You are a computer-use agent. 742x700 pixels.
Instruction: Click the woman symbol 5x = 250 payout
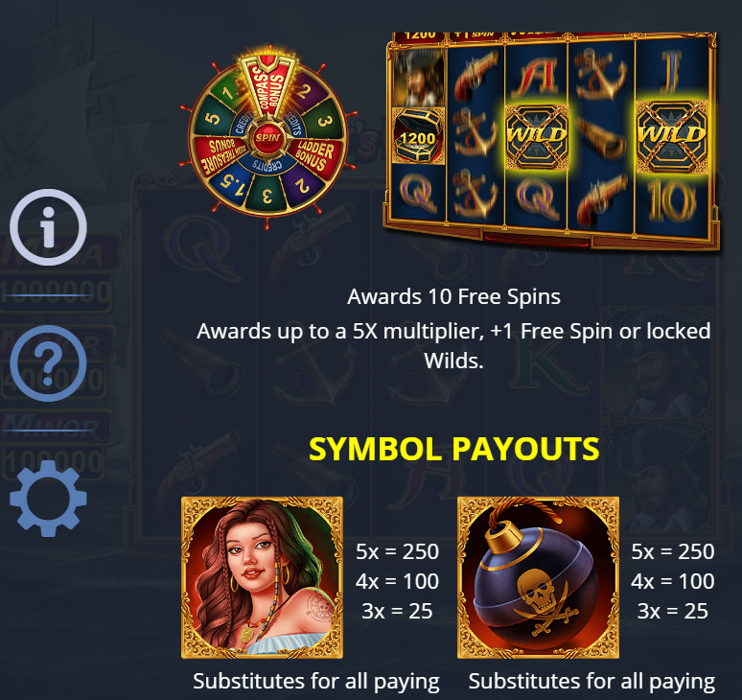tap(397, 552)
